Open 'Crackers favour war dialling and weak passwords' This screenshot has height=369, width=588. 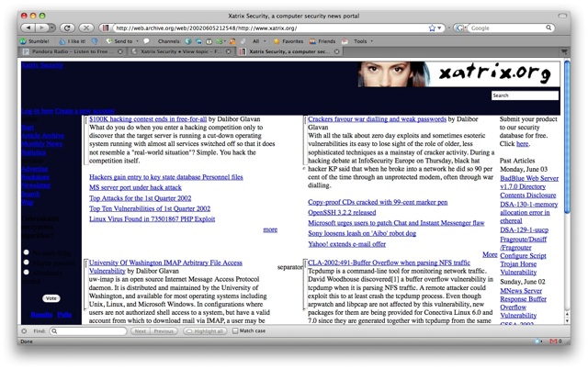coord(377,119)
